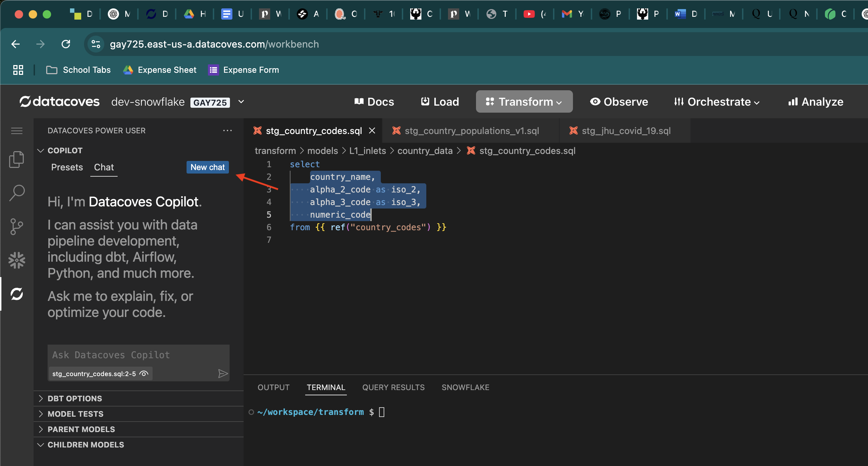Screen dimensions: 868x466
Task: Click the browser address bar URL
Action: [214, 44]
